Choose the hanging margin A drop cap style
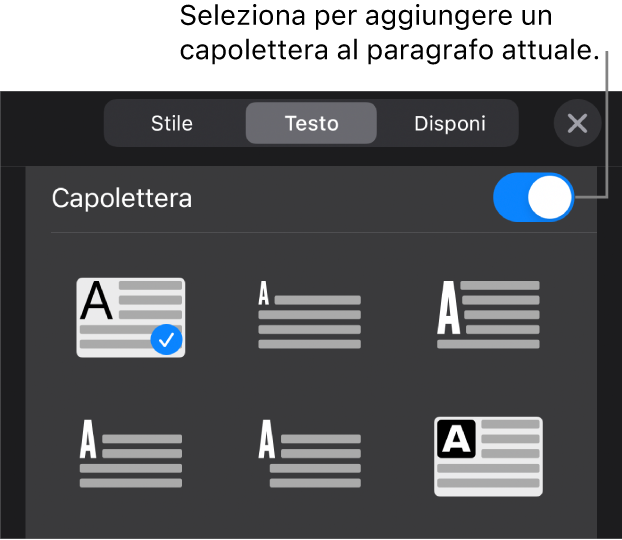The image size is (622, 540). tap(310, 455)
